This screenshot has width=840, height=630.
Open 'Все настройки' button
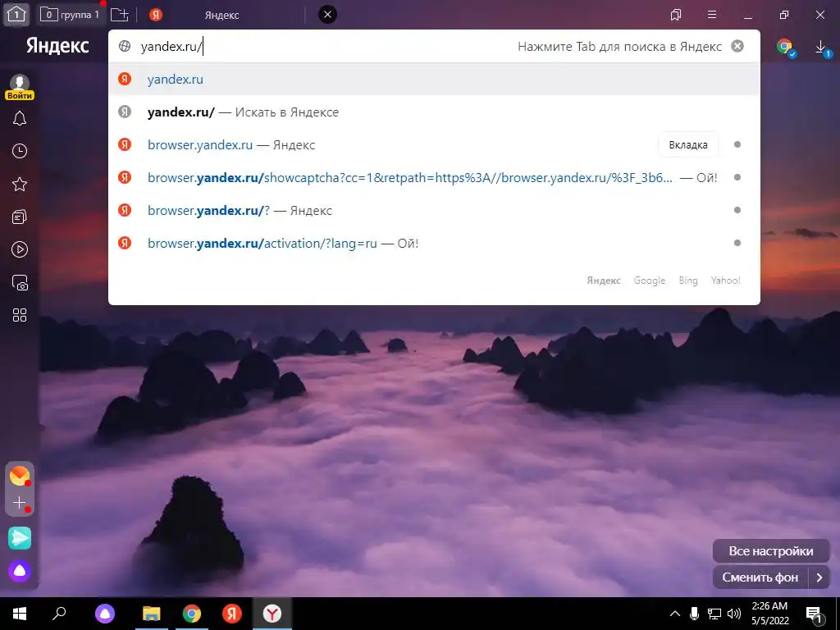click(x=771, y=550)
